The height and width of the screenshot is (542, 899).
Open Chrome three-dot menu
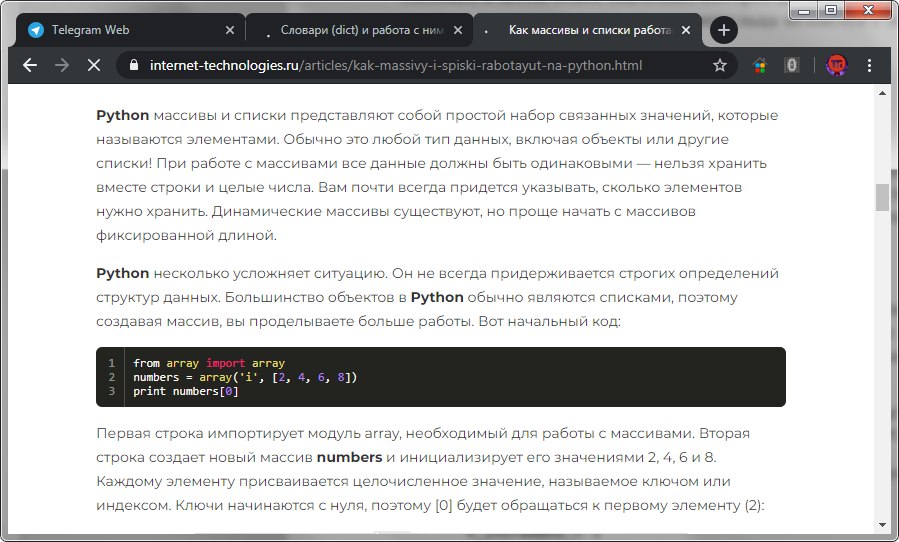(x=869, y=65)
